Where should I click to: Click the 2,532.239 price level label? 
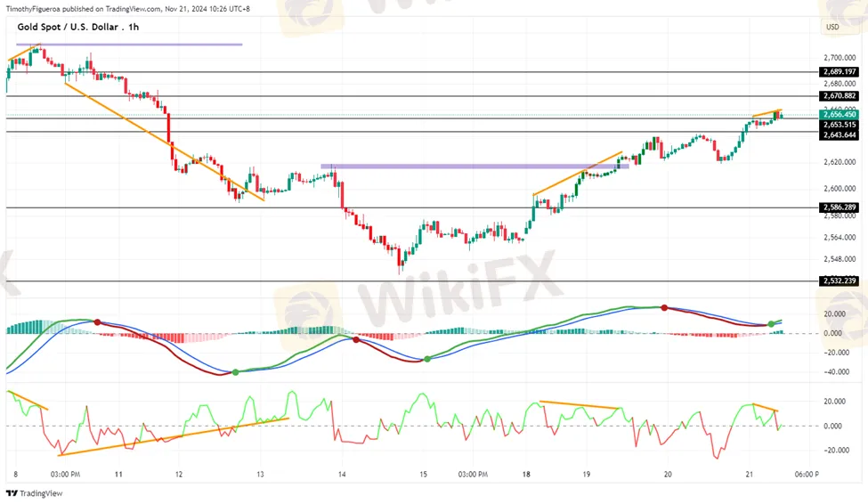840,280
